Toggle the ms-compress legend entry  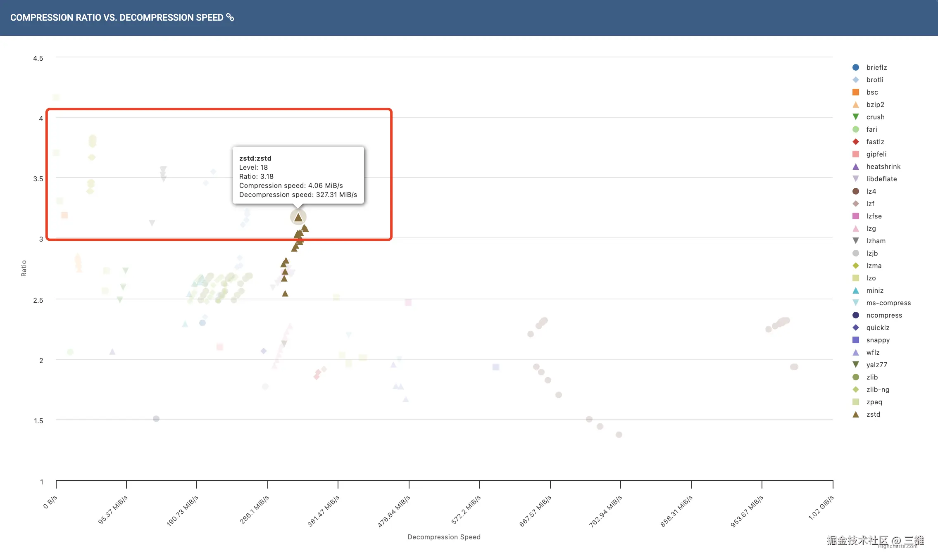pyautogui.click(x=888, y=303)
